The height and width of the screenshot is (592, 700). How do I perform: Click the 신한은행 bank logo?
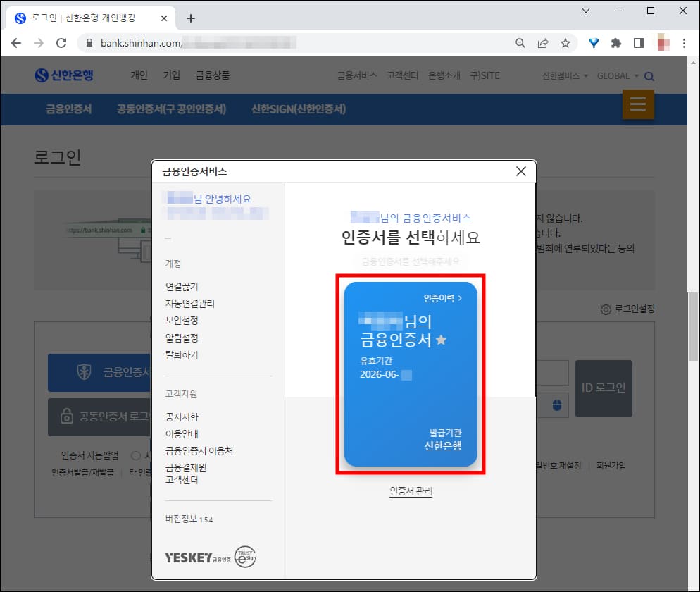(x=63, y=75)
